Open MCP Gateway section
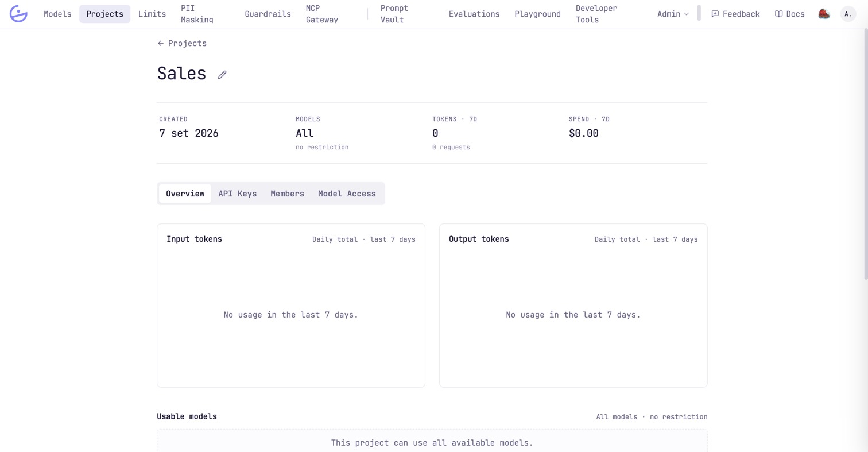 (321, 14)
